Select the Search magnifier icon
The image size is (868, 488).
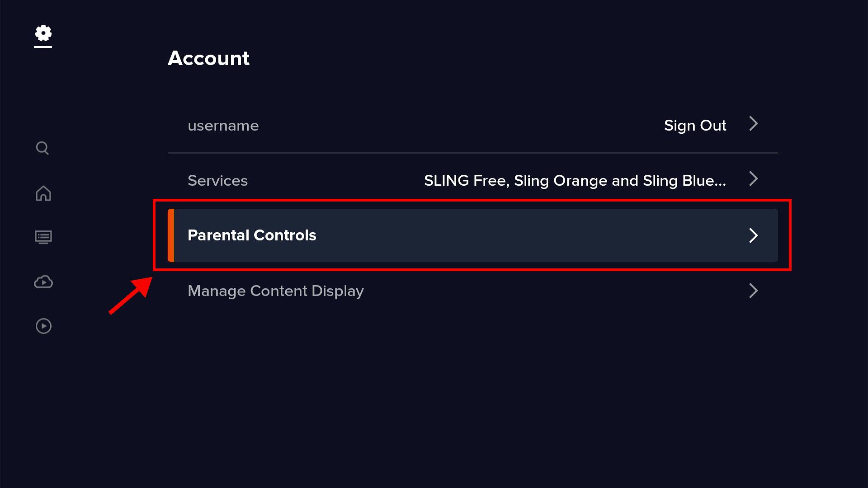point(42,148)
